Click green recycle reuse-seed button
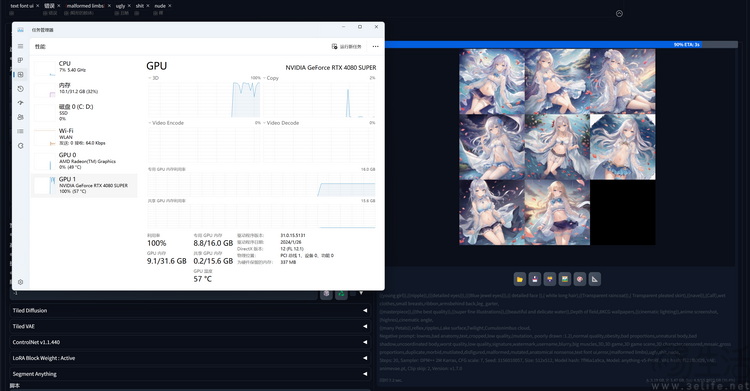Image resolution: width=750 pixels, height=391 pixels. 341,294
